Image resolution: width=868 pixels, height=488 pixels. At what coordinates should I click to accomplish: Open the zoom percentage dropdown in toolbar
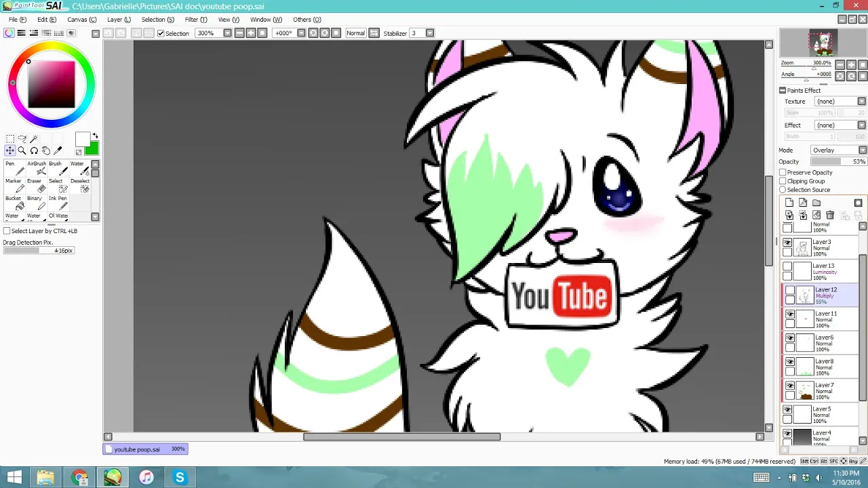227,33
